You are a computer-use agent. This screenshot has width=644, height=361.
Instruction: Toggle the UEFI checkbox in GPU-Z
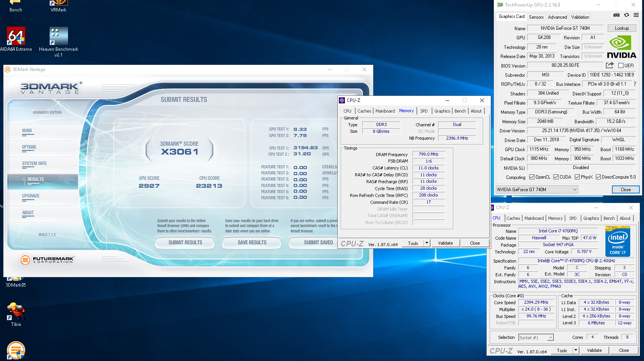tap(621, 66)
